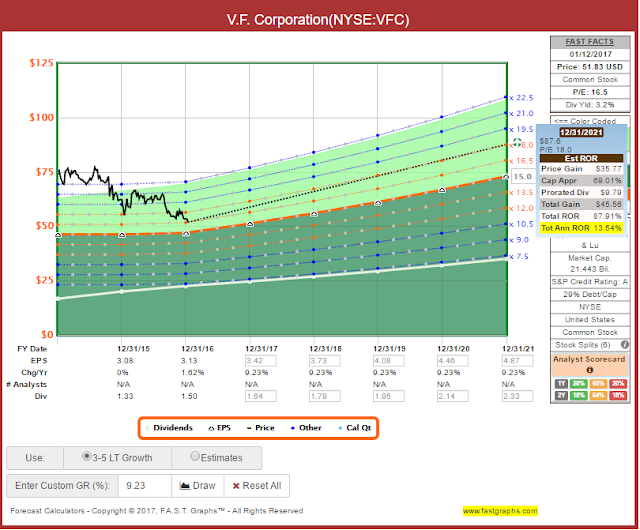Edit the 12/31/21 EPS field 4.87
This screenshot has height=530, width=640.
[x=517, y=361]
